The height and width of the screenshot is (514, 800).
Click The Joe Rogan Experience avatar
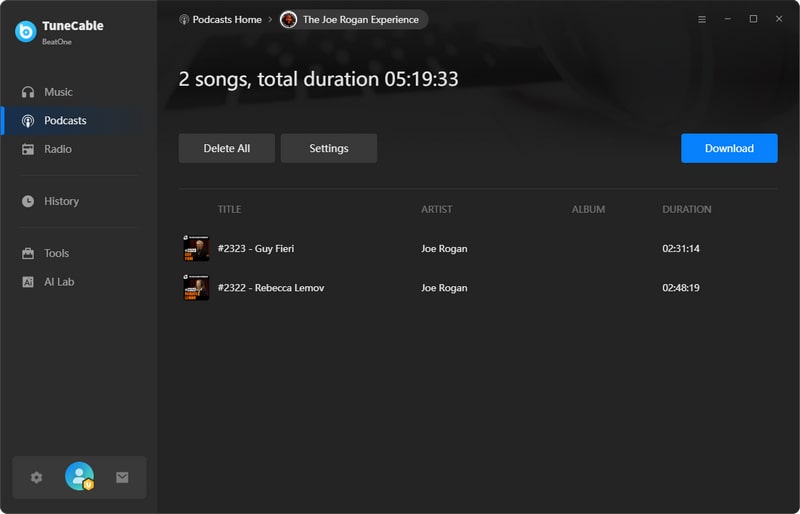pos(288,19)
